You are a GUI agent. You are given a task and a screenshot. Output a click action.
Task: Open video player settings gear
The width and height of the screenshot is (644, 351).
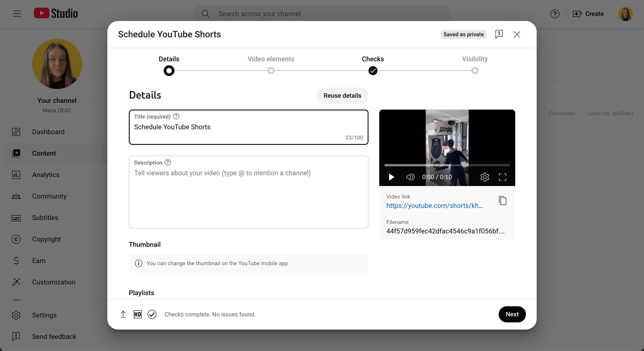[x=485, y=177]
